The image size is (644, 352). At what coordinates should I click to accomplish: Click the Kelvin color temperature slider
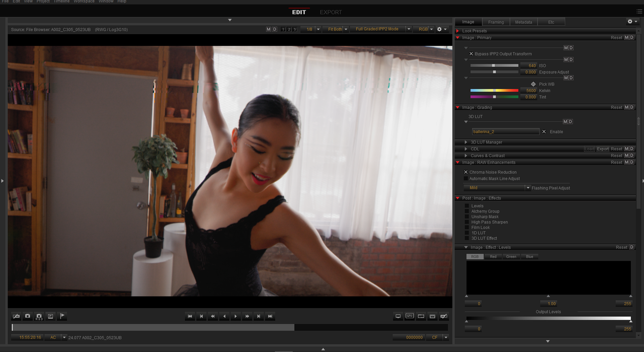(494, 91)
